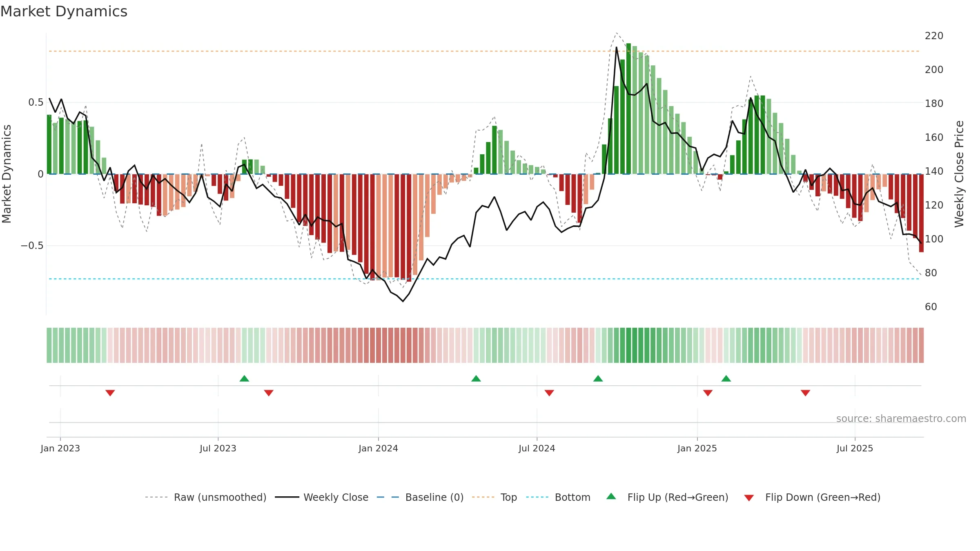Viewport: 980px width, 551px height.
Task: Click the source: sharemaestro.com text
Action: point(901,419)
